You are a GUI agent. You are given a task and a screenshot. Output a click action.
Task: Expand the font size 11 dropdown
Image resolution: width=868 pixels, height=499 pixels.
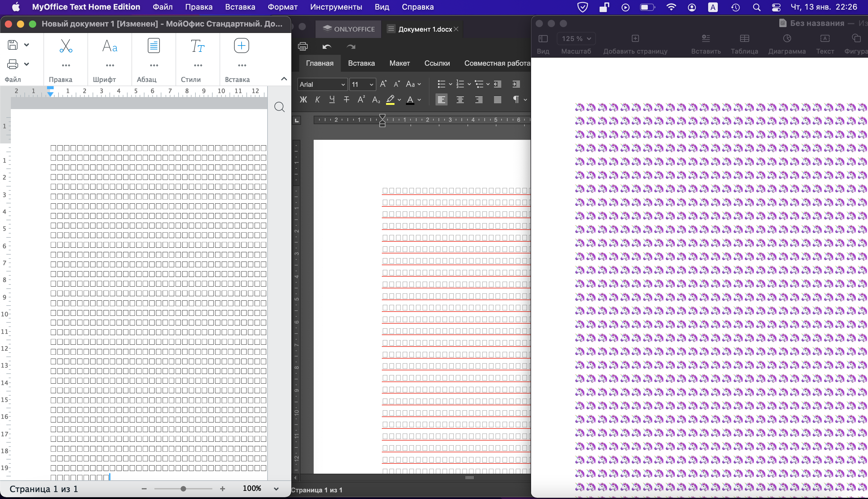pyautogui.click(x=371, y=85)
